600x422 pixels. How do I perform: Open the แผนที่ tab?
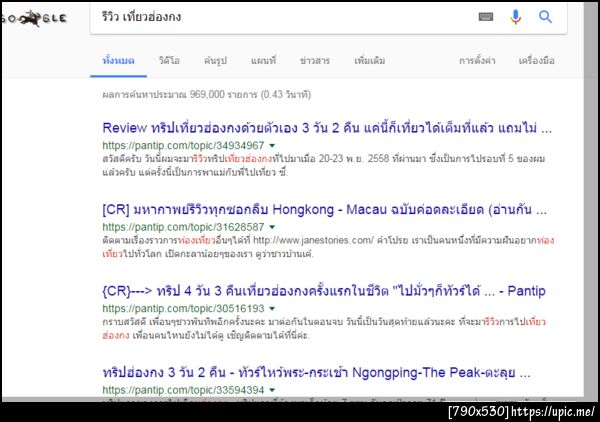(263, 61)
